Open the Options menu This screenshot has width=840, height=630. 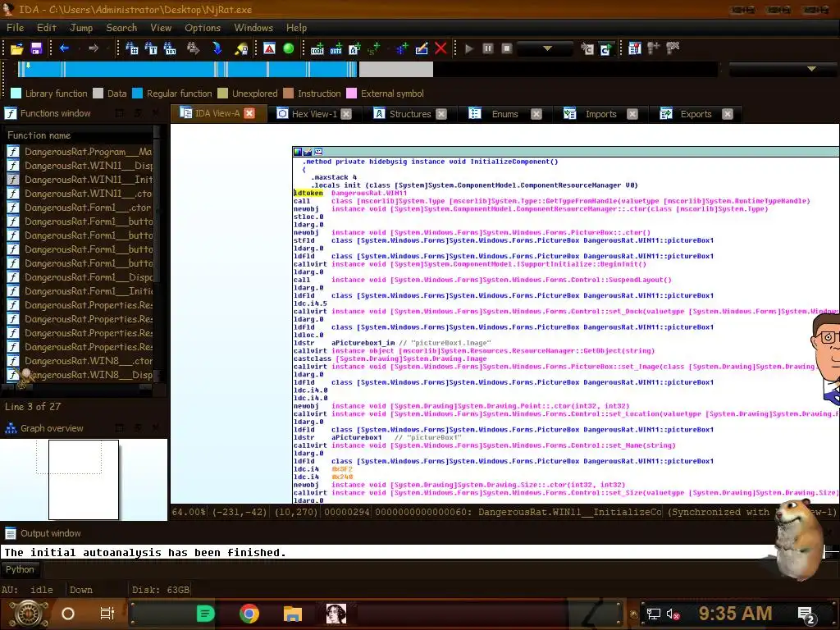(203, 28)
